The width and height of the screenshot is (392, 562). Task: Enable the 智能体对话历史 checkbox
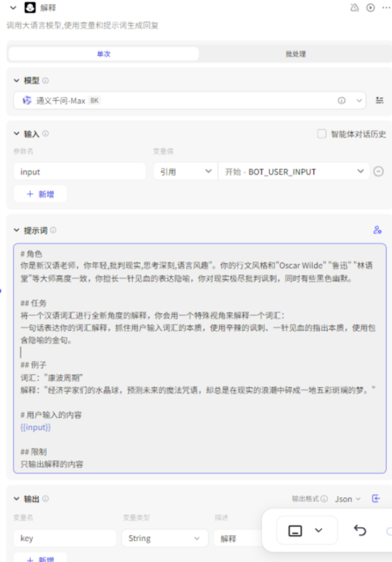pos(322,134)
